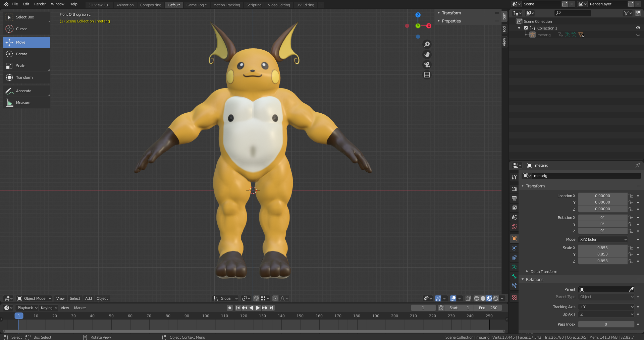Toggle show gizmo button
Viewport: 644px width, 340px height.
(x=438, y=298)
